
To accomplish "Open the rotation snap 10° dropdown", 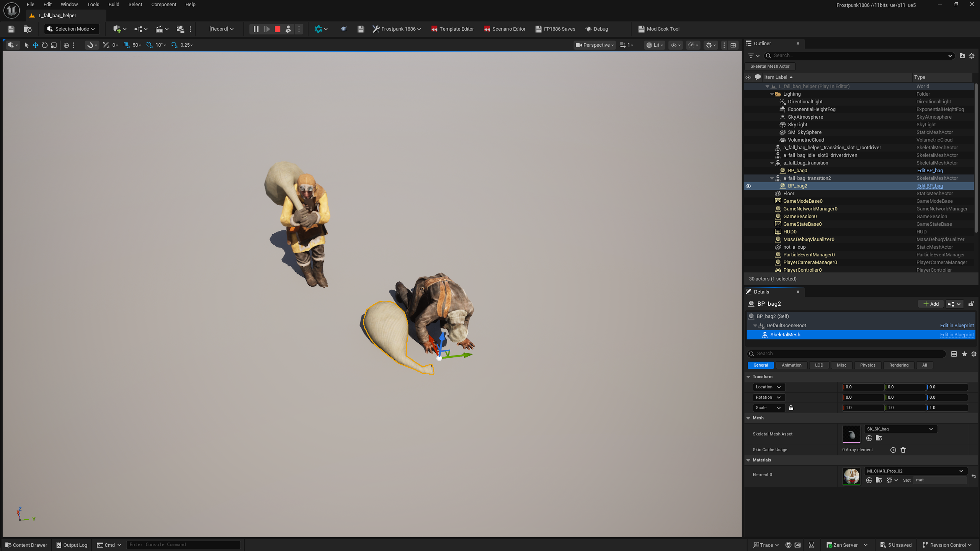I will click(161, 45).
